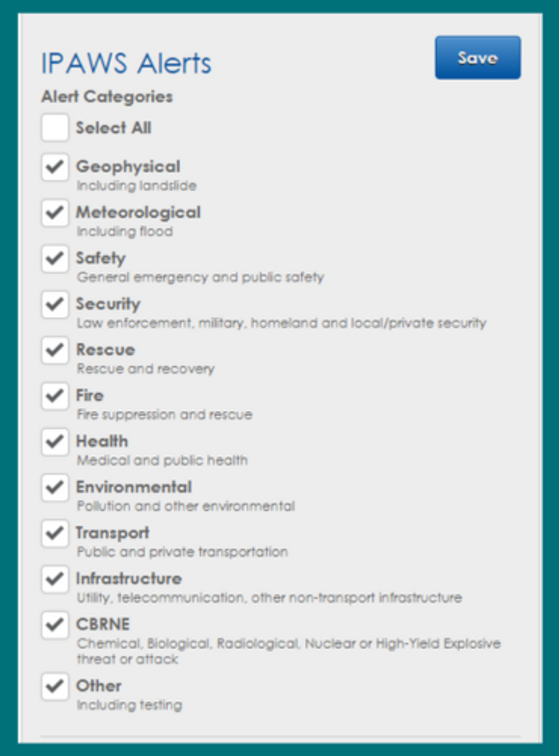The image size is (559, 756).
Task: Toggle the Security alerts checkbox
Action: click(x=55, y=304)
